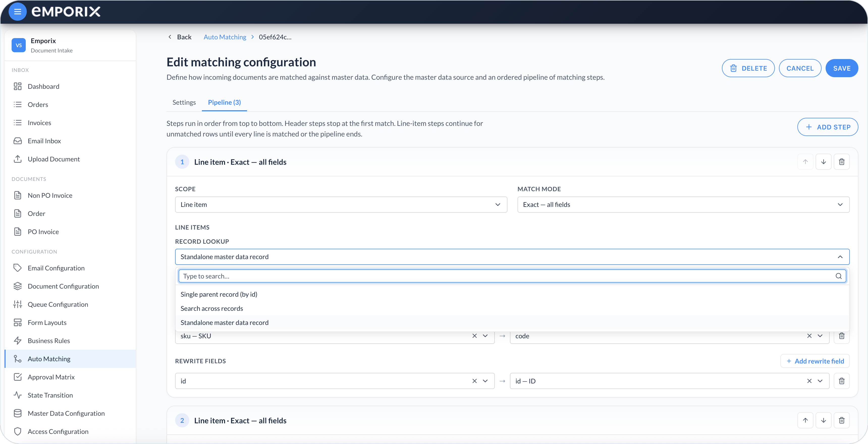This screenshot has width=868, height=444.
Task: Clear the code field selection
Action: coord(809,336)
